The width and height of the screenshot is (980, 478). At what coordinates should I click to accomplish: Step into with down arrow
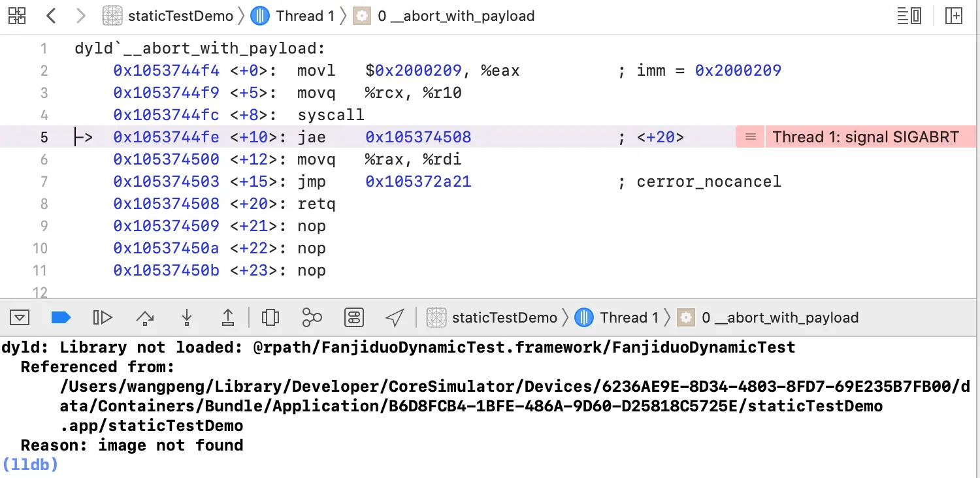(x=187, y=318)
